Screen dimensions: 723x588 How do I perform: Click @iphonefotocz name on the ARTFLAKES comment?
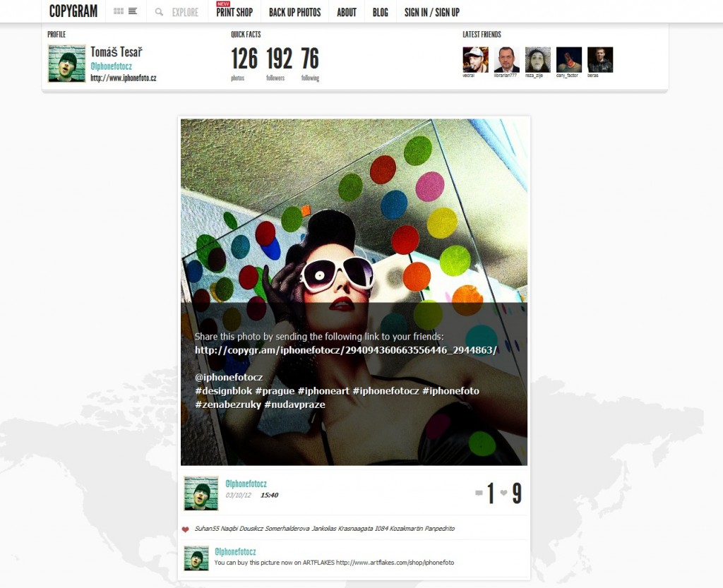point(235,551)
